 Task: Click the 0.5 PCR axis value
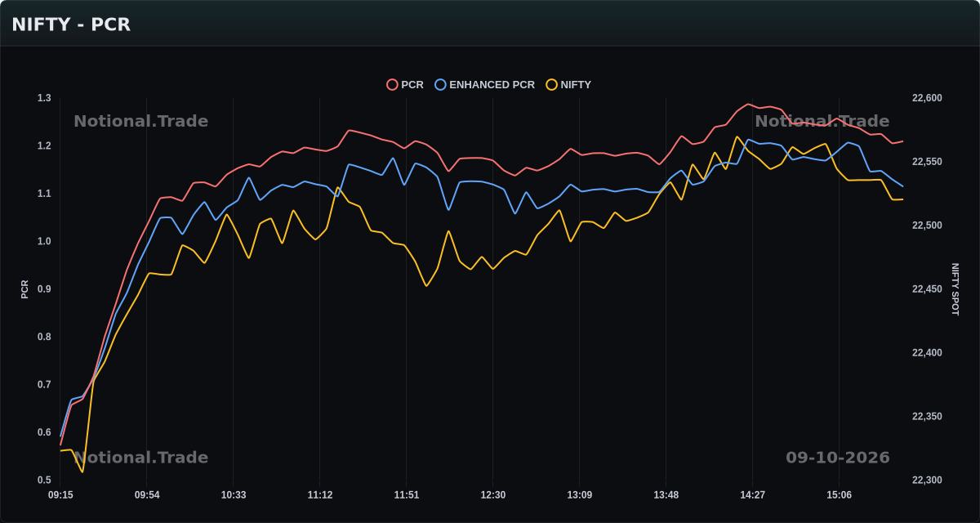[x=44, y=481]
